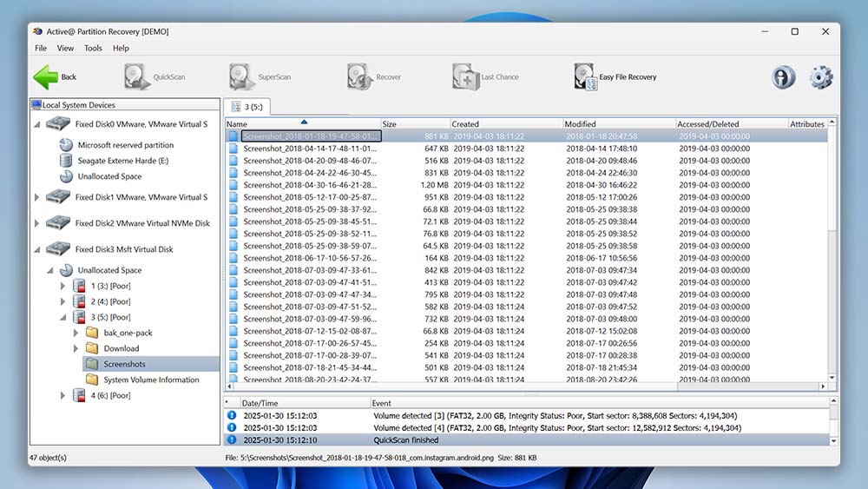868x489 pixels.
Task: Open the Tools menu
Action: tap(93, 48)
